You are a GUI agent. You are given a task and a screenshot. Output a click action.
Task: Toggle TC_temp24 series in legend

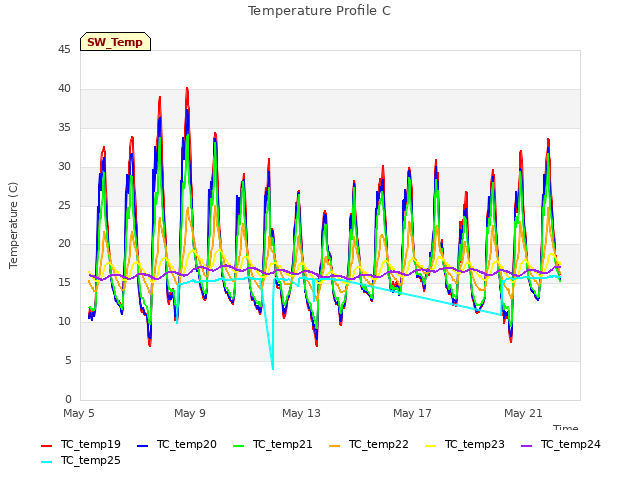click(561, 444)
